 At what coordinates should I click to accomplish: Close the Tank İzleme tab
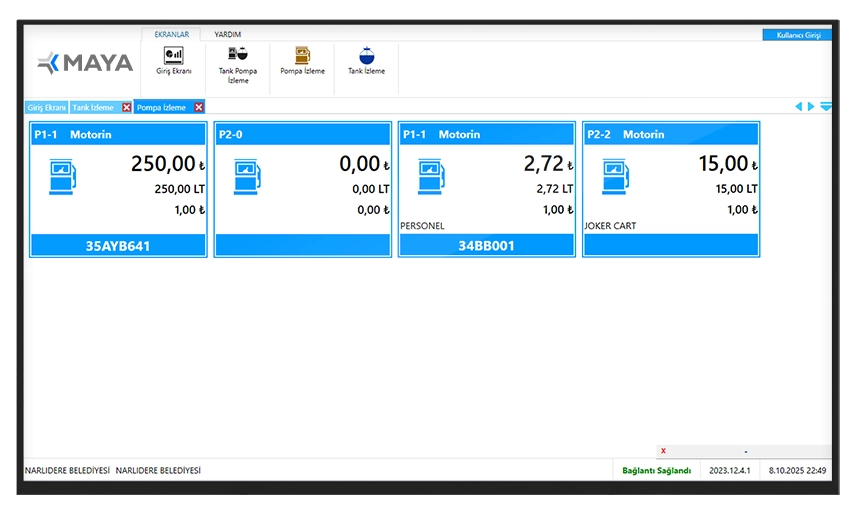click(126, 107)
